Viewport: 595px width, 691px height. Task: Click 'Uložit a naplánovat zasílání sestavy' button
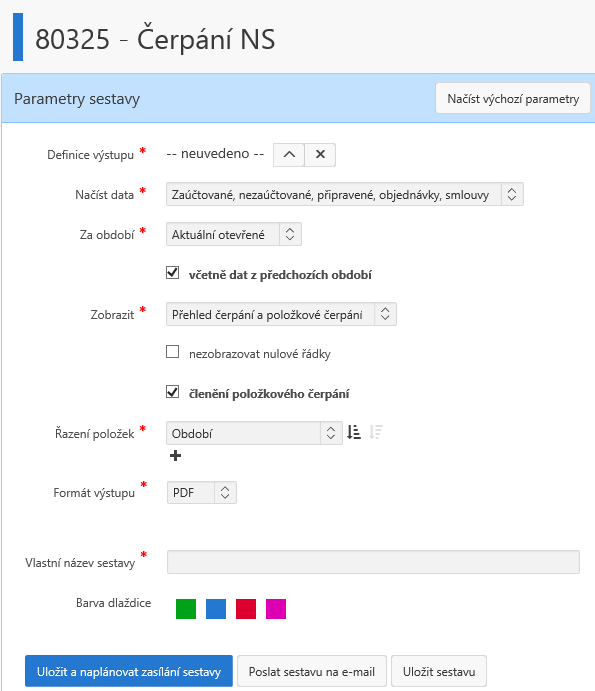(x=129, y=671)
